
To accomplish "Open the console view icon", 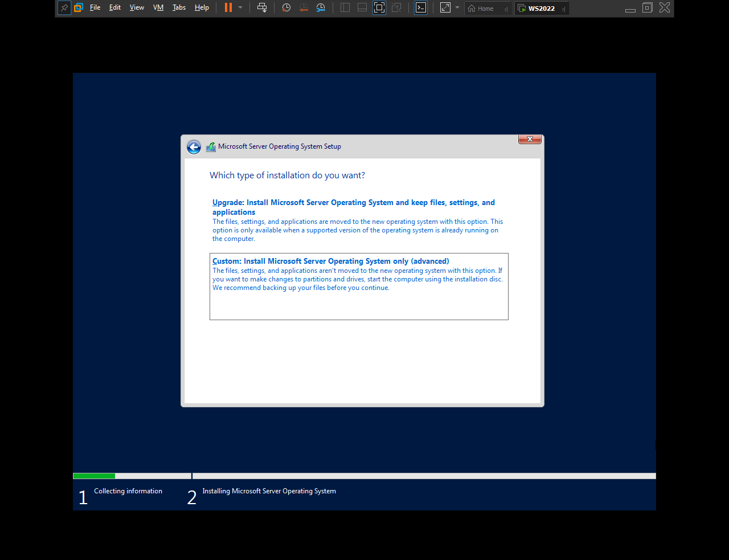I will [x=421, y=8].
